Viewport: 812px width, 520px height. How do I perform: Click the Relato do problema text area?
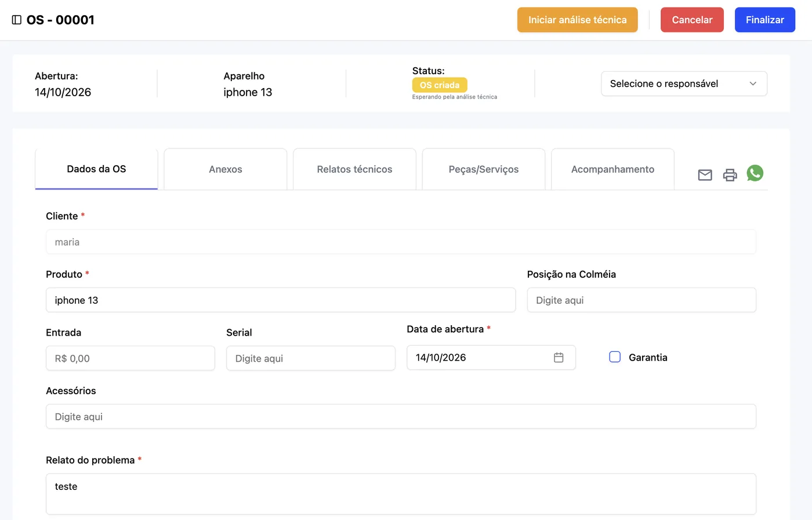[401, 494]
